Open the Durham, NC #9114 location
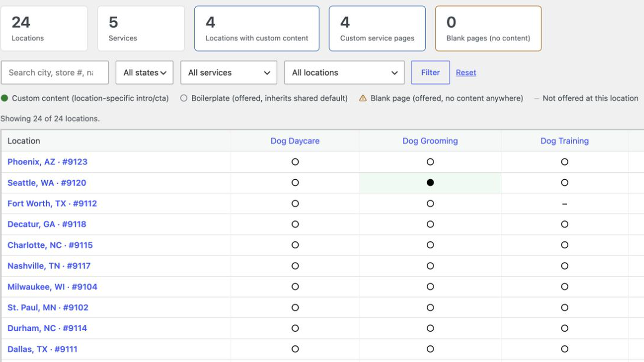This screenshot has width=644, height=362. [x=47, y=328]
